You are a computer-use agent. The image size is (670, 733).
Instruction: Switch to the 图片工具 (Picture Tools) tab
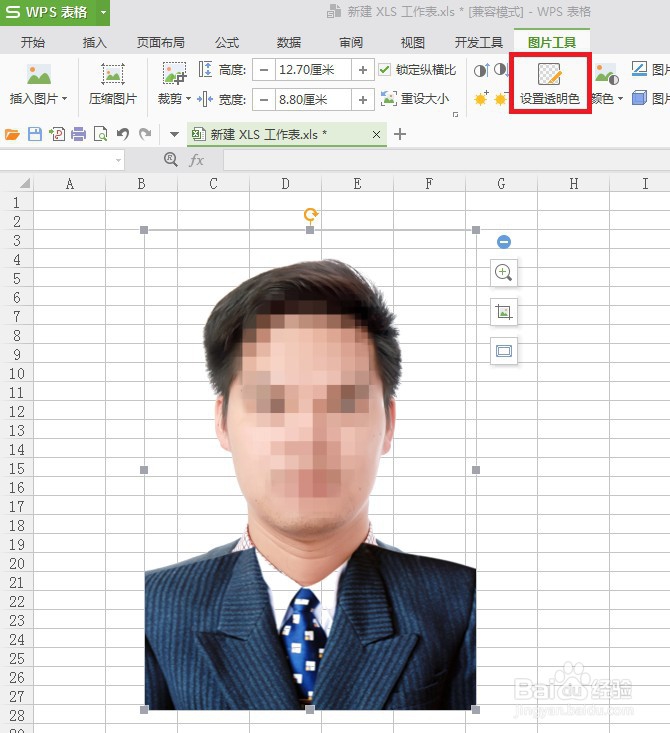click(x=552, y=43)
